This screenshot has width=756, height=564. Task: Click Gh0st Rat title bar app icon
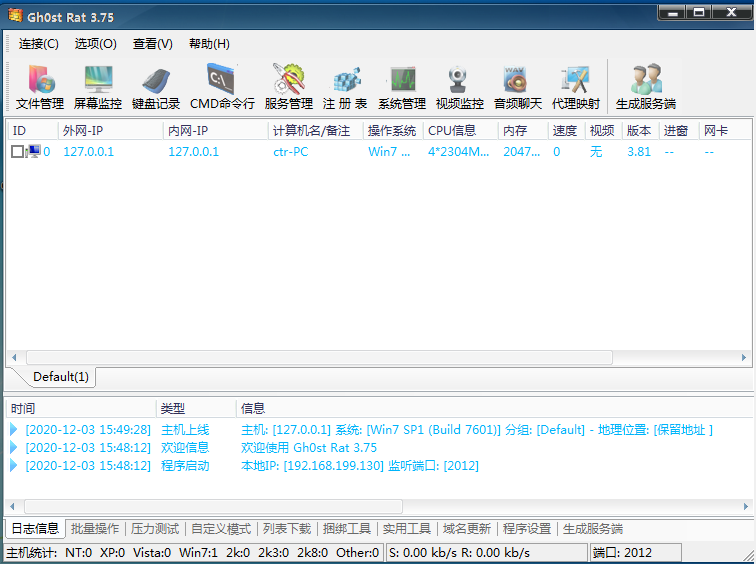[x=15, y=16]
